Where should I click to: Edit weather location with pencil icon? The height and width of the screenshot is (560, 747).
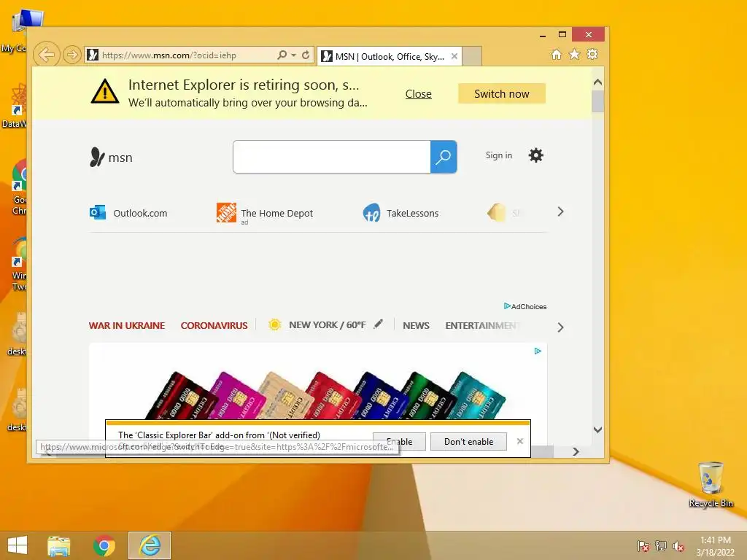point(379,324)
